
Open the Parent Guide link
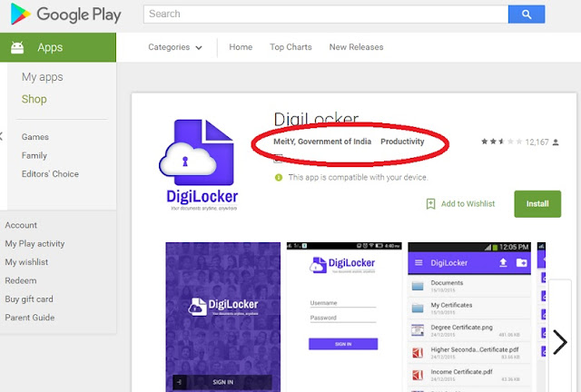(30, 318)
